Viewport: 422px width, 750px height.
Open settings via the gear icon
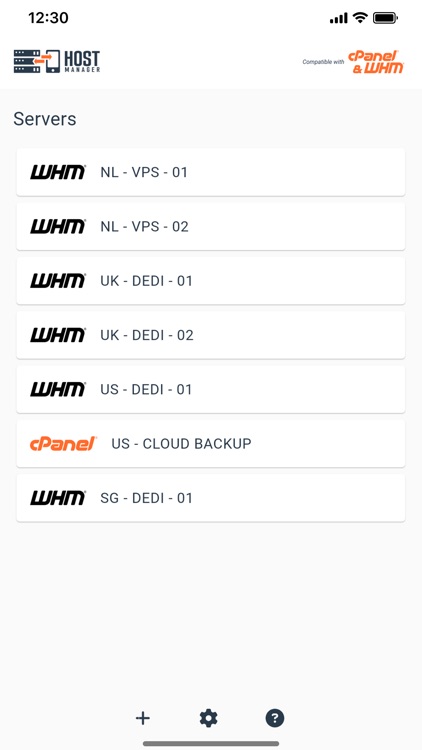pos(209,718)
